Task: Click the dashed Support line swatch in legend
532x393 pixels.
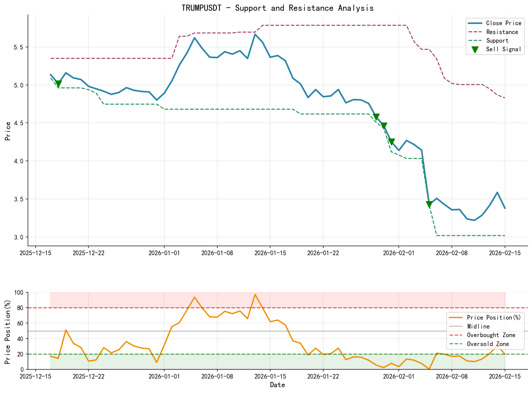Action: pyautogui.click(x=475, y=40)
